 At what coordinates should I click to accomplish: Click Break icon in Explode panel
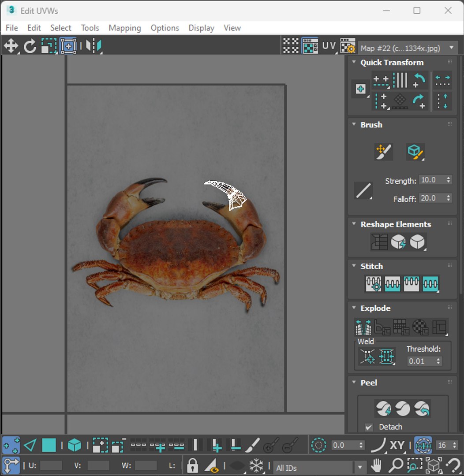click(363, 327)
